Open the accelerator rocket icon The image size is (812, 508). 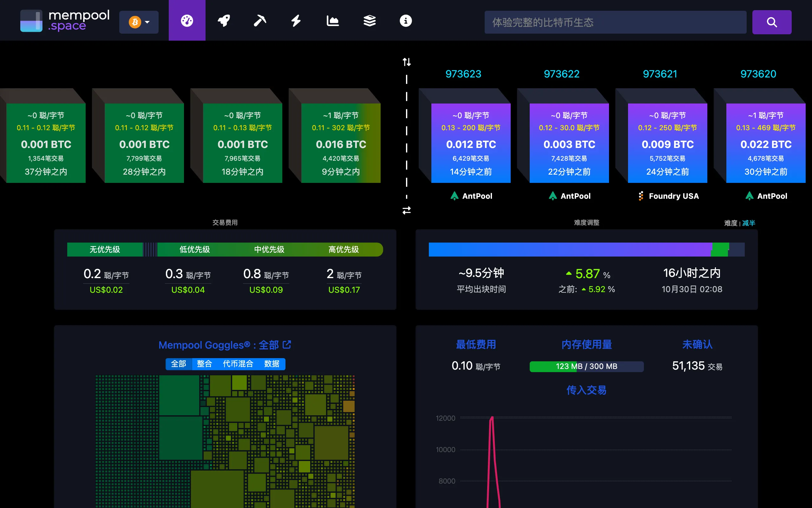224,21
